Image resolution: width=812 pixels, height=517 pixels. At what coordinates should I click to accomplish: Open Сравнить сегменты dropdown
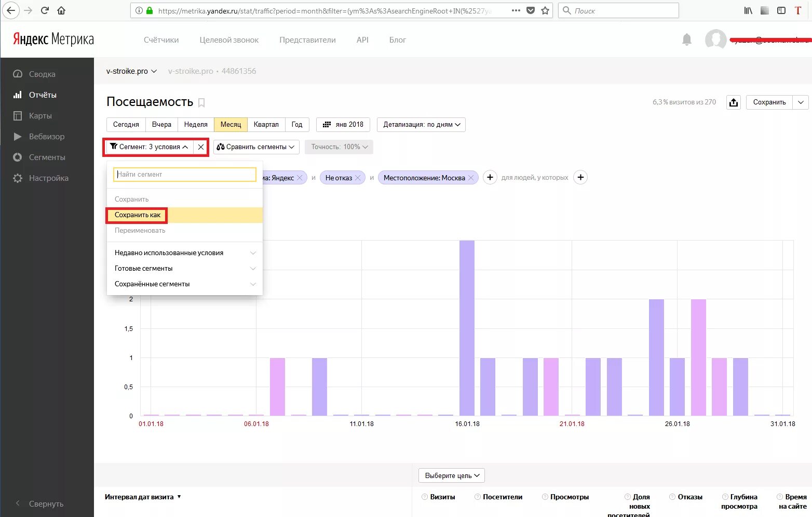click(x=256, y=147)
